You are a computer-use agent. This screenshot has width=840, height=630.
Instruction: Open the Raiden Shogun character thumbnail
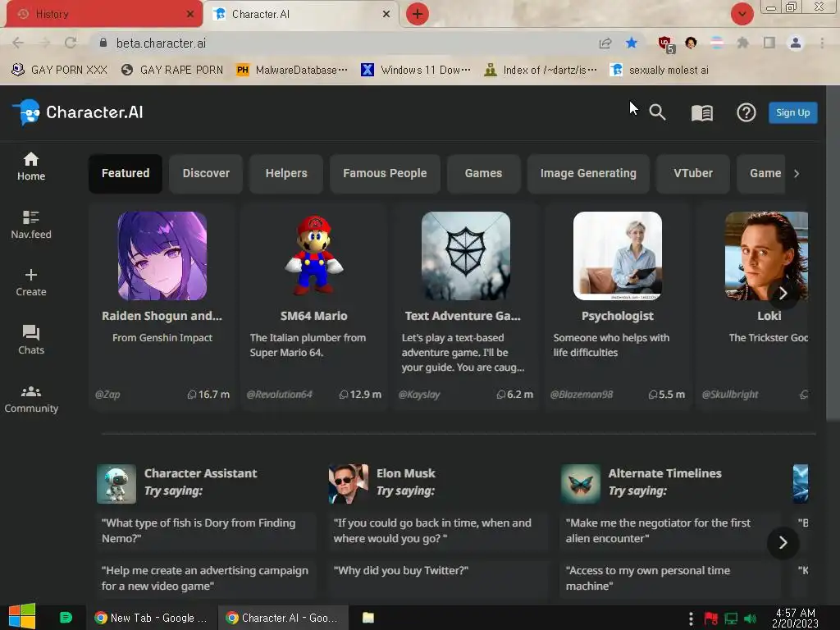(x=162, y=256)
